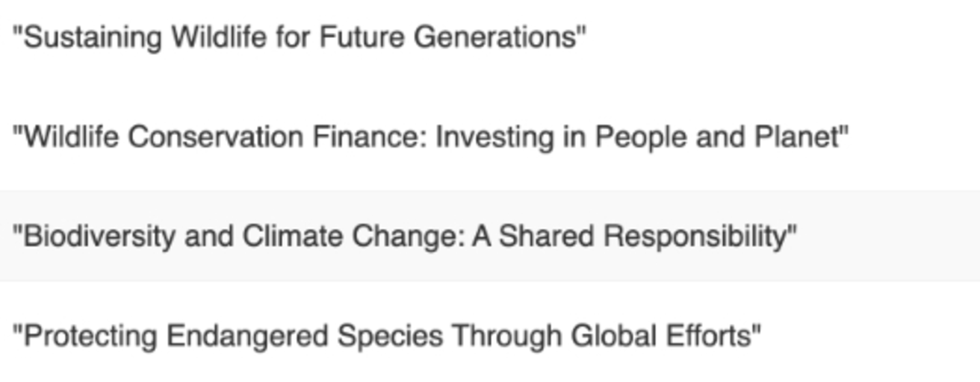980x382 pixels.
Task: Choose the entry starting with "Biodiversity"
Action: (x=490, y=236)
